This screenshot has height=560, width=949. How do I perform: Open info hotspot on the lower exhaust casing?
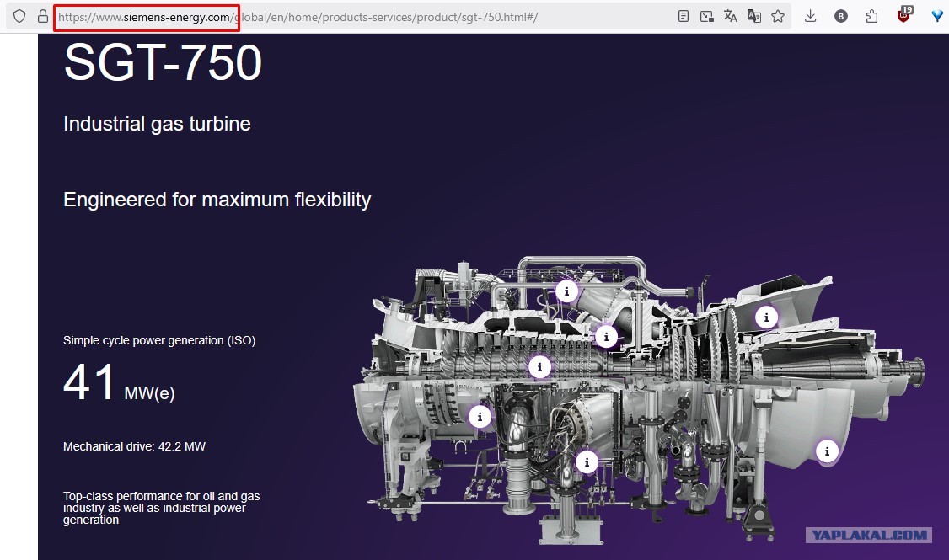(827, 451)
